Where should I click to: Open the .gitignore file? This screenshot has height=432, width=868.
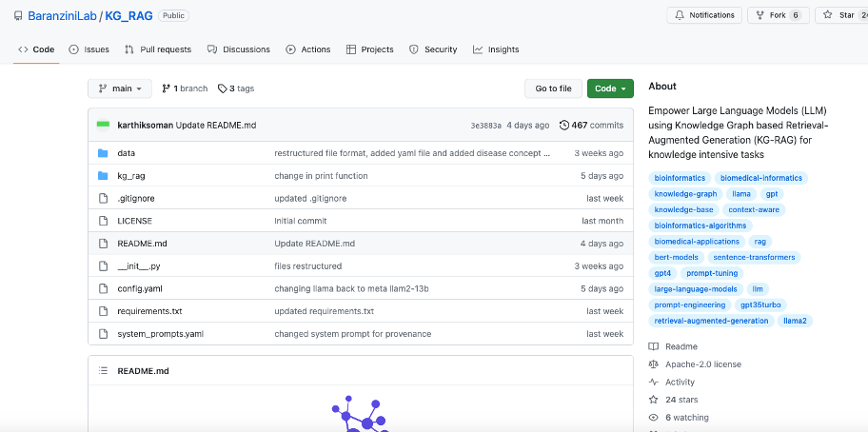[135, 198]
